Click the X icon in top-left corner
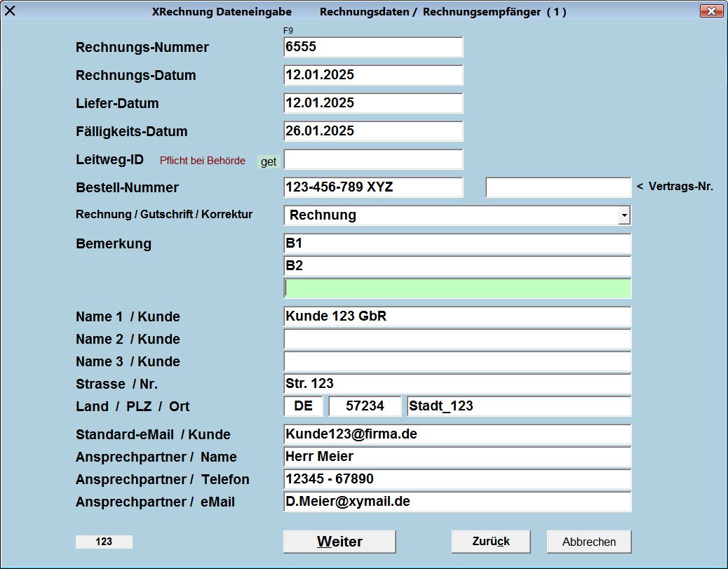728x569 pixels. click(10, 11)
